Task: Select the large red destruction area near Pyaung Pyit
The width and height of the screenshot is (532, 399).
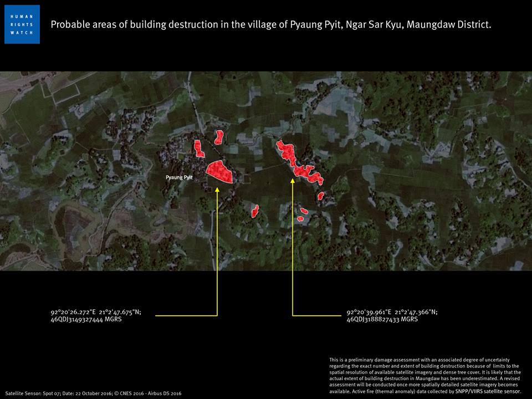Action: pos(219,172)
